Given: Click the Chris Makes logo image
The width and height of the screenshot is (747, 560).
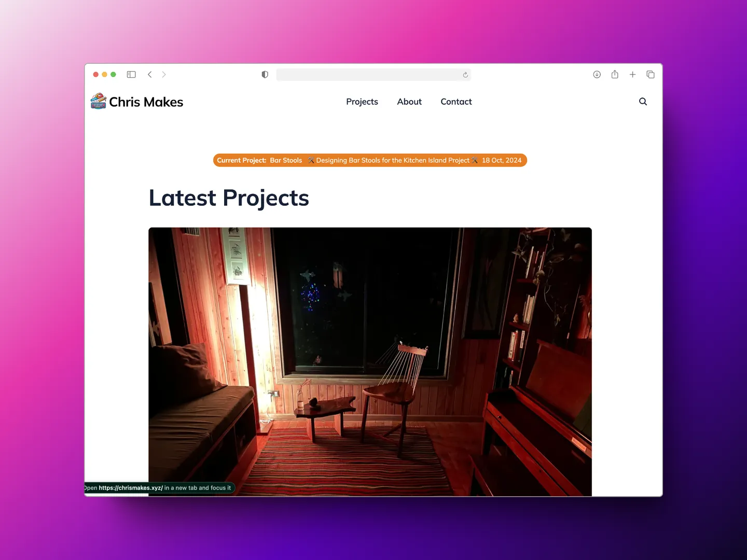Looking at the screenshot, I should pos(98,101).
